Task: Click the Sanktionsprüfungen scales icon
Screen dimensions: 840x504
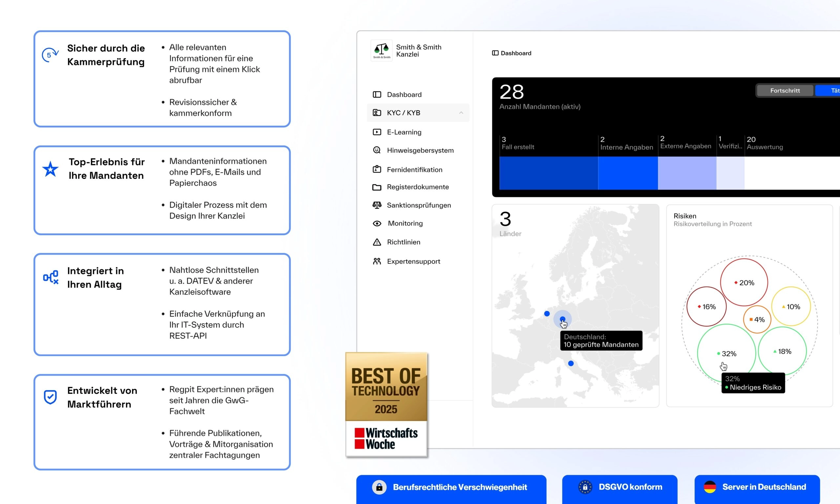Action: point(377,205)
